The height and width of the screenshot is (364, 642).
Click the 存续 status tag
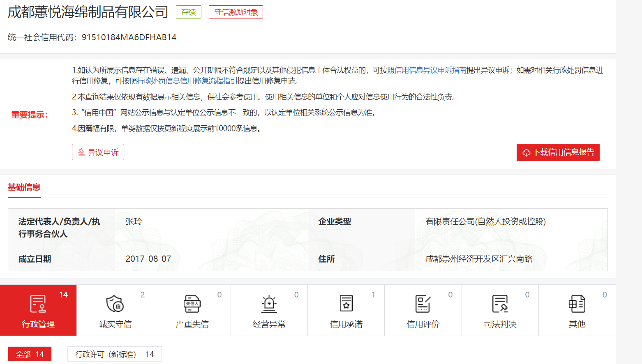(x=189, y=12)
